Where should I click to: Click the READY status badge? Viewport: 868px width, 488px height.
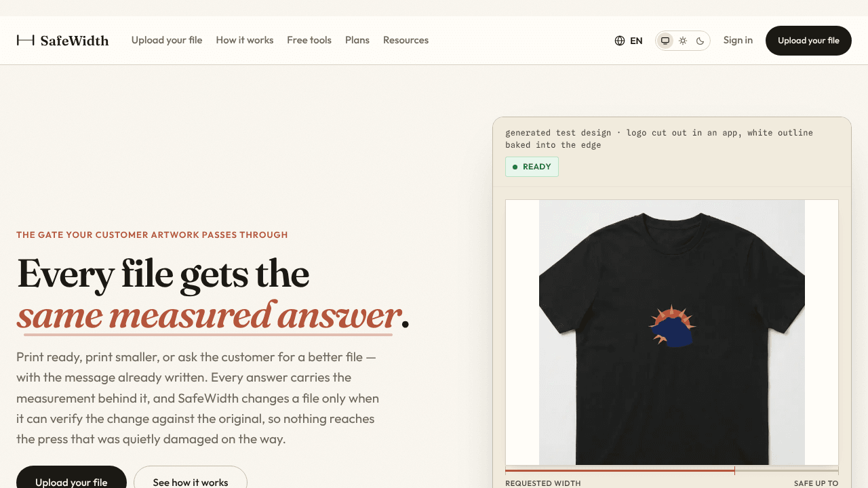click(x=532, y=167)
